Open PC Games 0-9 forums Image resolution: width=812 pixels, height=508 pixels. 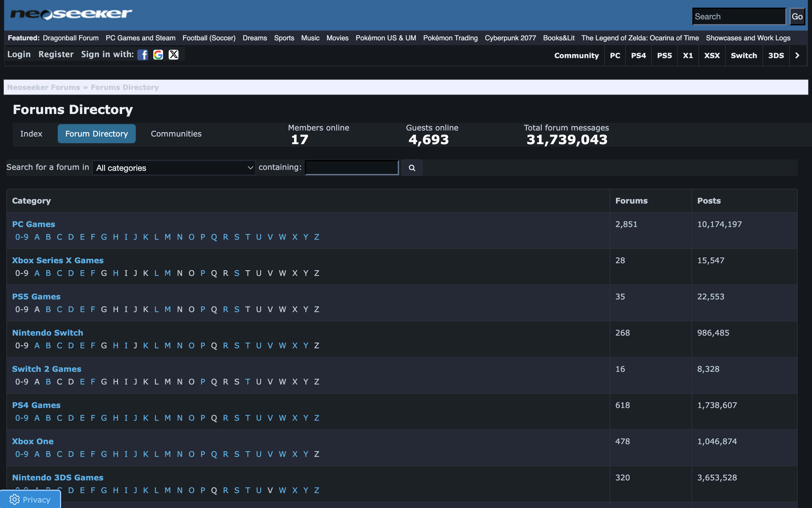(22, 237)
